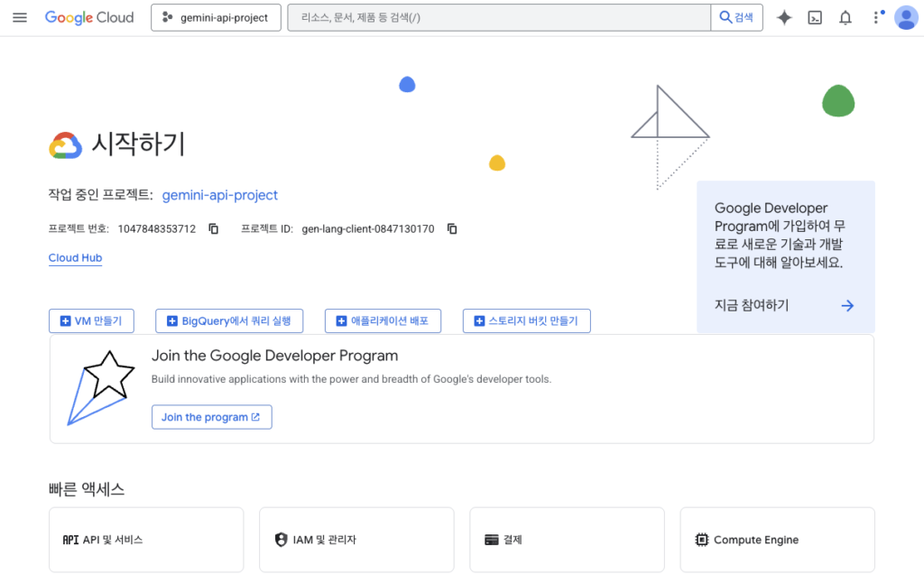Viewport: 924px width, 584px height.
Task: Open the hamburger navigation menu
Action: pyautogui.click(x=20, y=18)
